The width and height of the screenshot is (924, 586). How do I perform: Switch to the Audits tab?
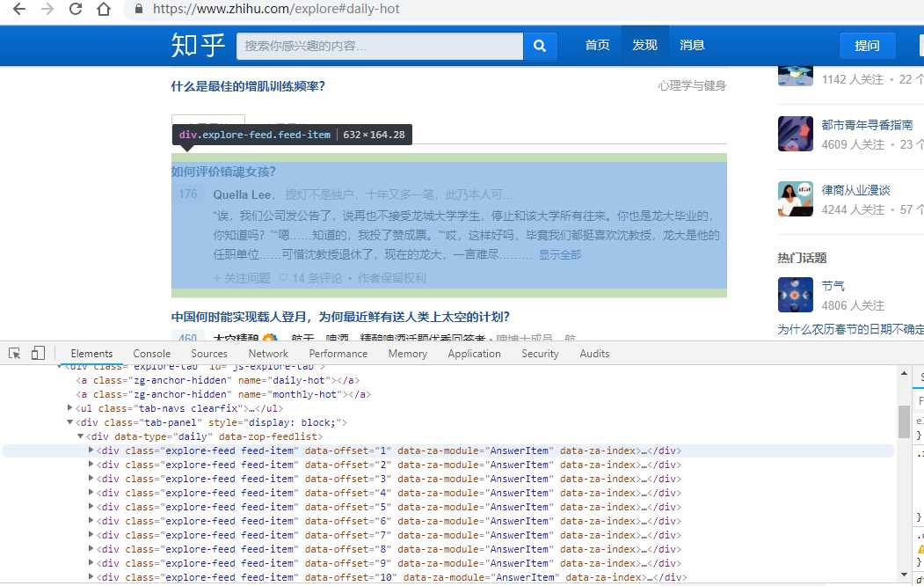(594, 353)
